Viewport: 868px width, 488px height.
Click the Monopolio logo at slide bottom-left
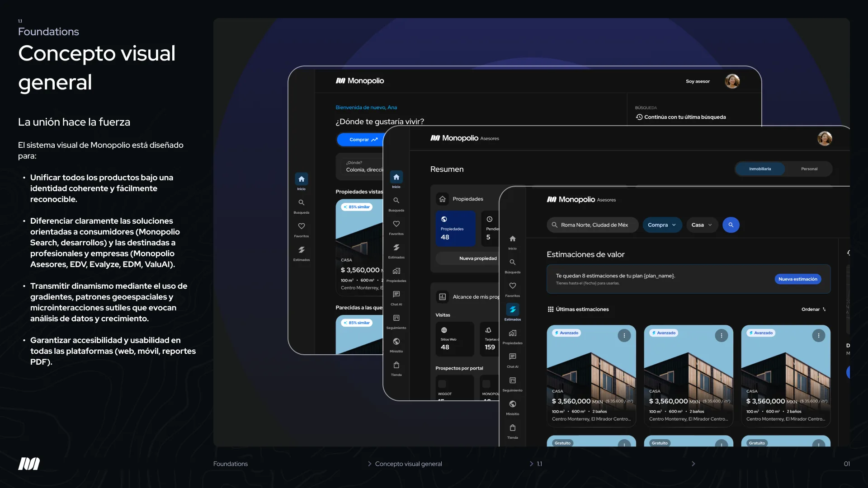tap(29, 464)
